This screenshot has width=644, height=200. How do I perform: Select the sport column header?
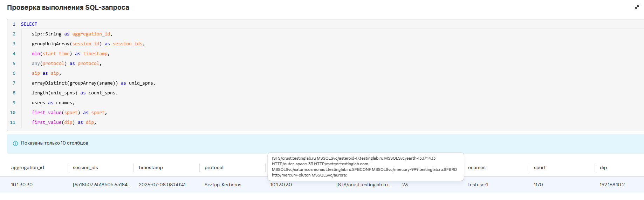pos(540,168)
